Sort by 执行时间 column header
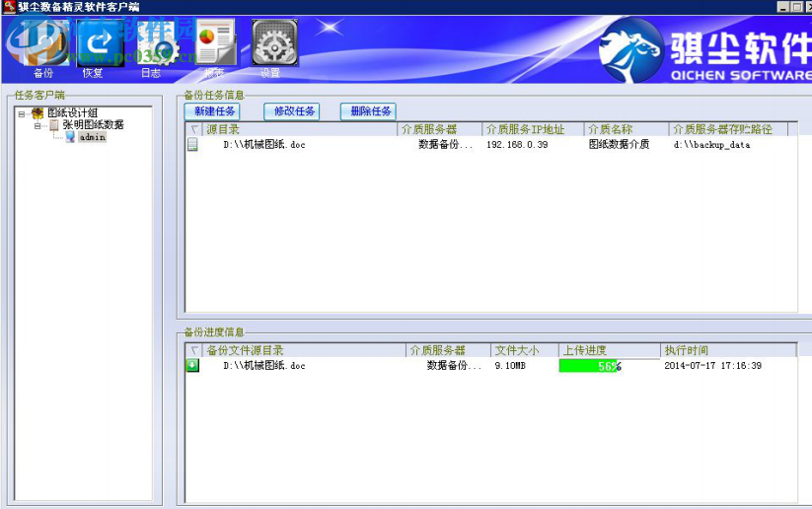The width and height of the screenshot is (812, 509). pyautogui.click(x=728, y=350)
